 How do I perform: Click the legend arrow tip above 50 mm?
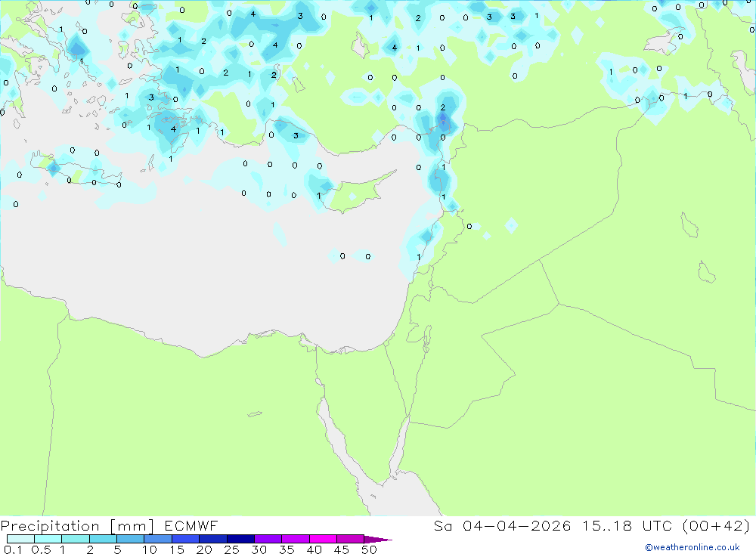pos(378,539)
